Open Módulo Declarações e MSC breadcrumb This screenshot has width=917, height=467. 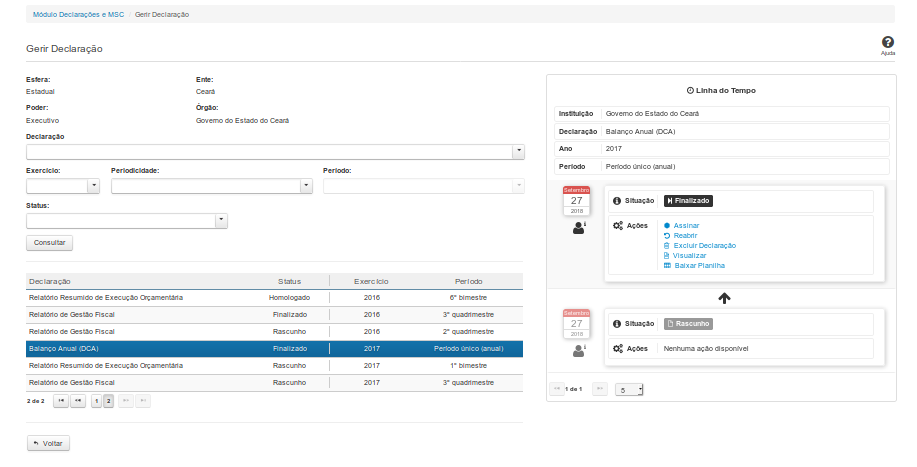tap(79, 15)
